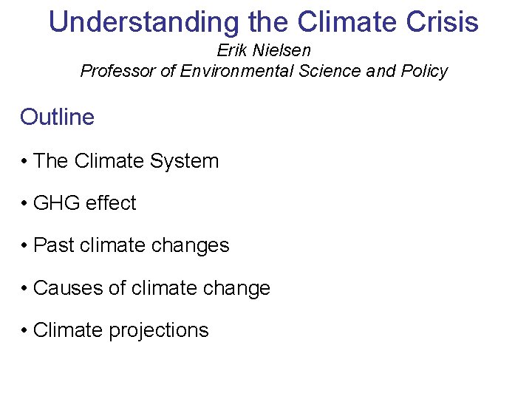
Task: Click the 'Professor of Environmental Science and Policy' line
Action: point(264,72)
